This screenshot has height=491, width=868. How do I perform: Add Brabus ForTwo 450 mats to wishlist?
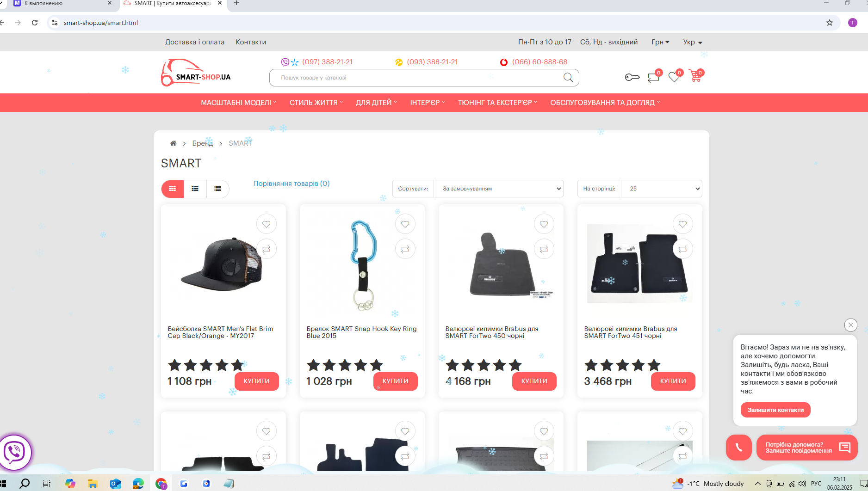544,224
